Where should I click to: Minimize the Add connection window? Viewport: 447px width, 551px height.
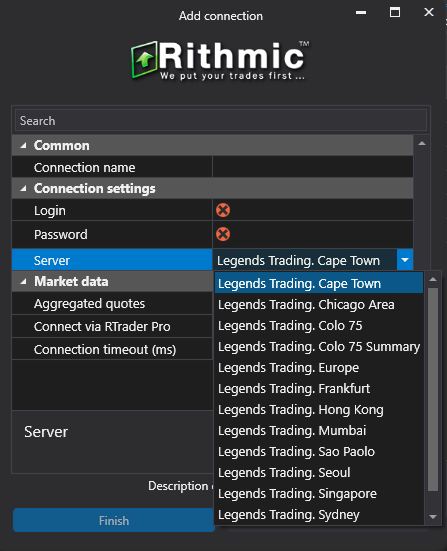click(361, 12)
